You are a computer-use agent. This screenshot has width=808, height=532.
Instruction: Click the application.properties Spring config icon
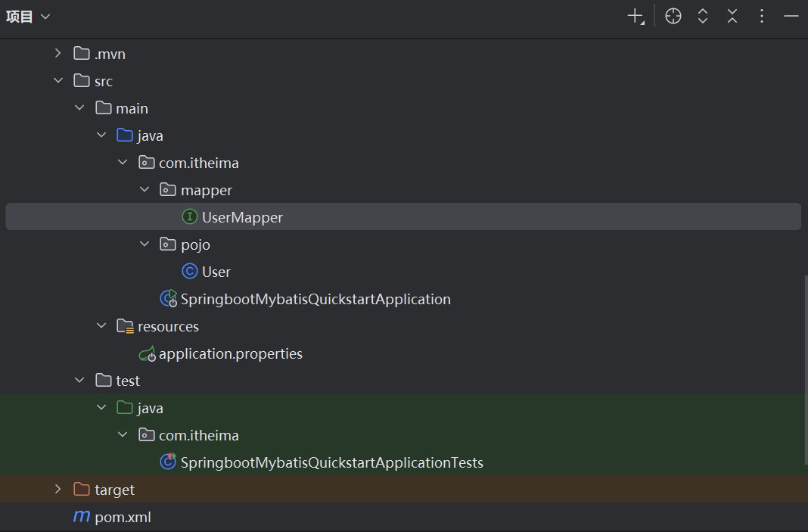(148, 353)
